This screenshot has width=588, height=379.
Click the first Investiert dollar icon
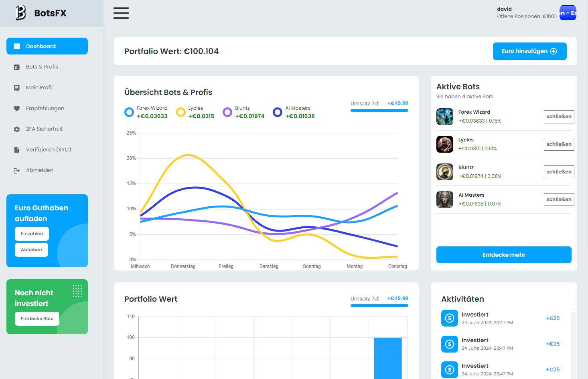pos(450,319)
